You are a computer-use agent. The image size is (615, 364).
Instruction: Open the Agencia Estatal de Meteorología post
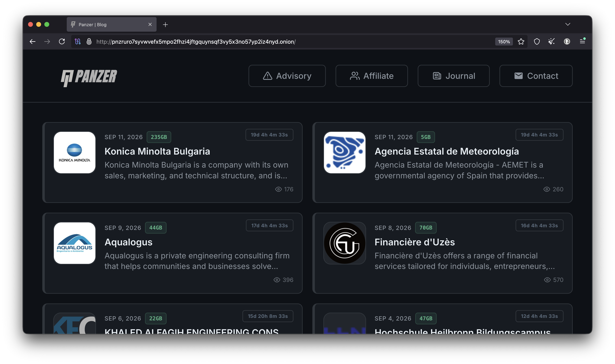[x=447, y=151]
